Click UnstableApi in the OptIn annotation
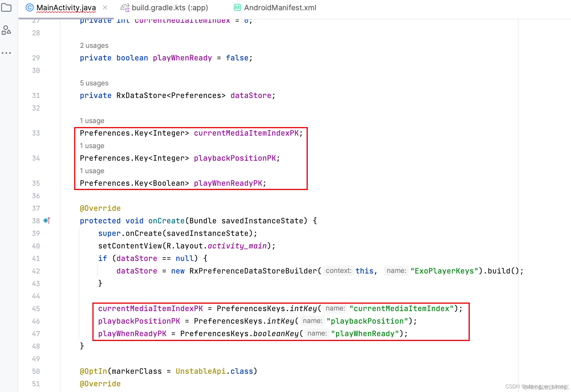The width and height of the screenshot is (571, 392). tap(201, 371)
